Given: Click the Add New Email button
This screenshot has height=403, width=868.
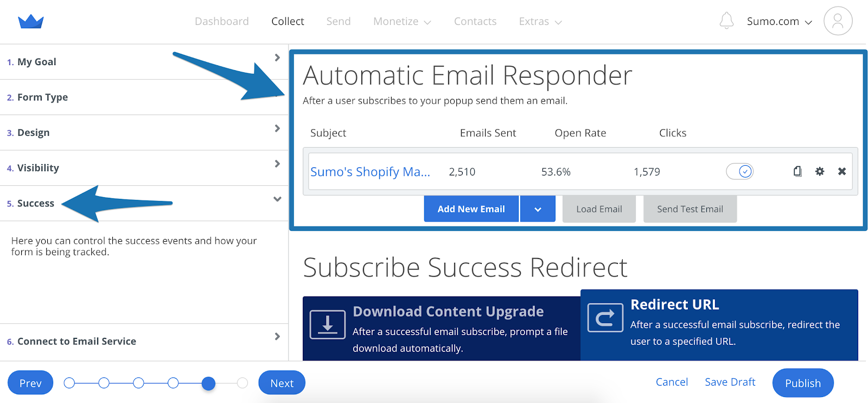Looking at the screenshot, I should coord(471,209).
